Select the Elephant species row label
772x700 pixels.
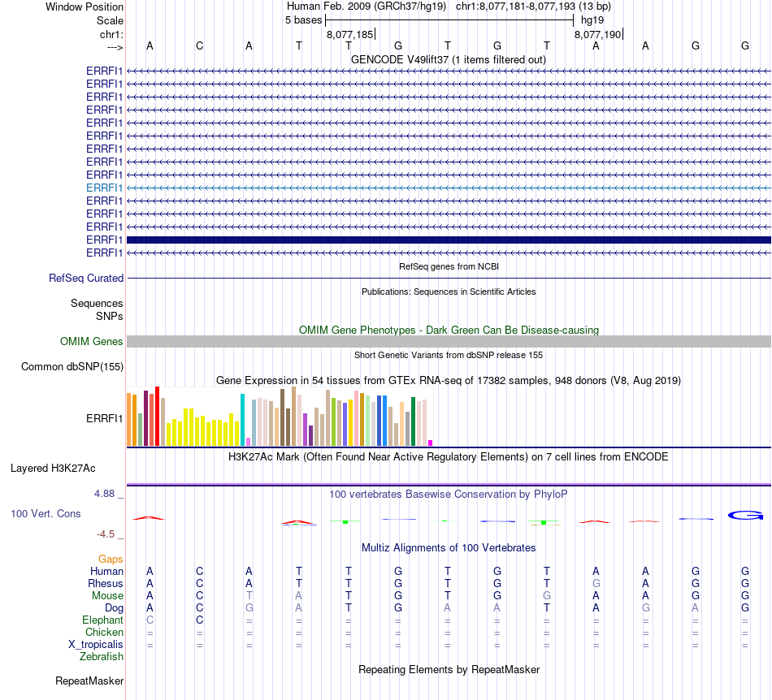(102, 620)
